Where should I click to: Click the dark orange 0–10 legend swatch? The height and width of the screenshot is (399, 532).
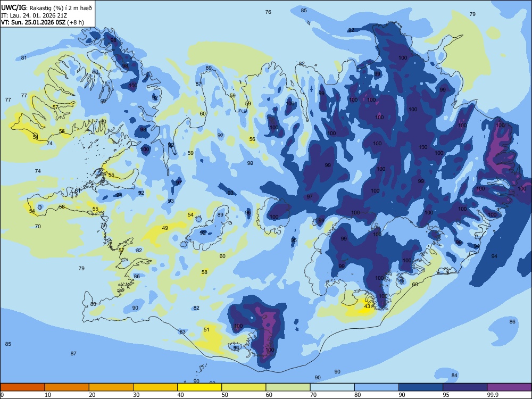[x=22, y=387]
